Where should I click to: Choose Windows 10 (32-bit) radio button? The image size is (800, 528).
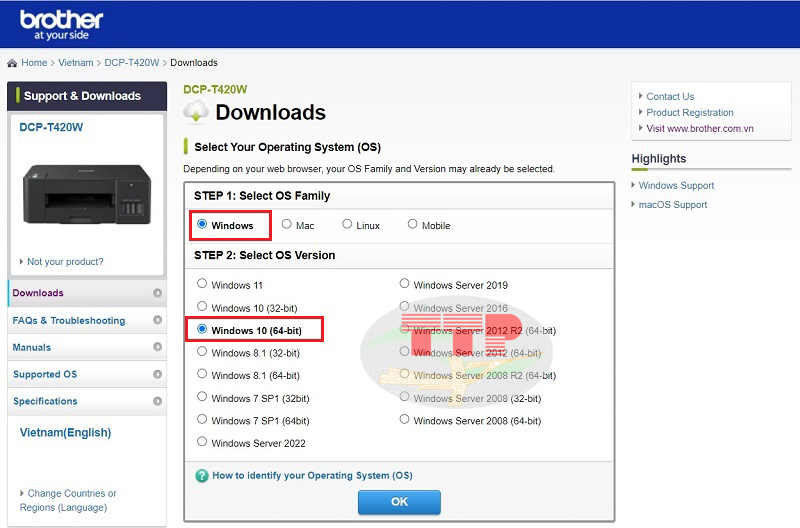point(202,306)
